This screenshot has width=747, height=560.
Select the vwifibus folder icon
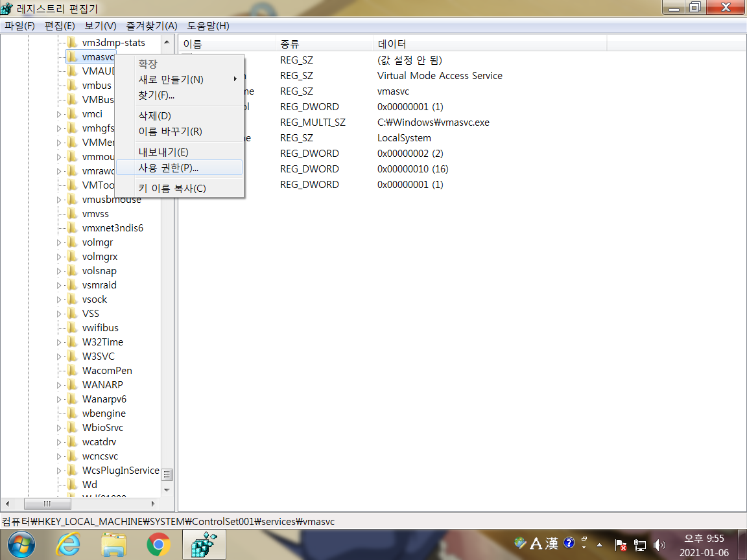pos(72,327)
